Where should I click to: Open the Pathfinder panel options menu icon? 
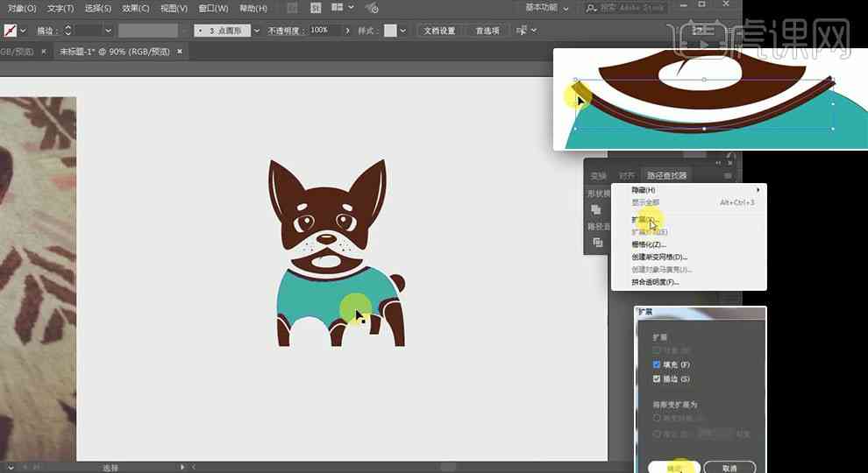click(728, 175)
